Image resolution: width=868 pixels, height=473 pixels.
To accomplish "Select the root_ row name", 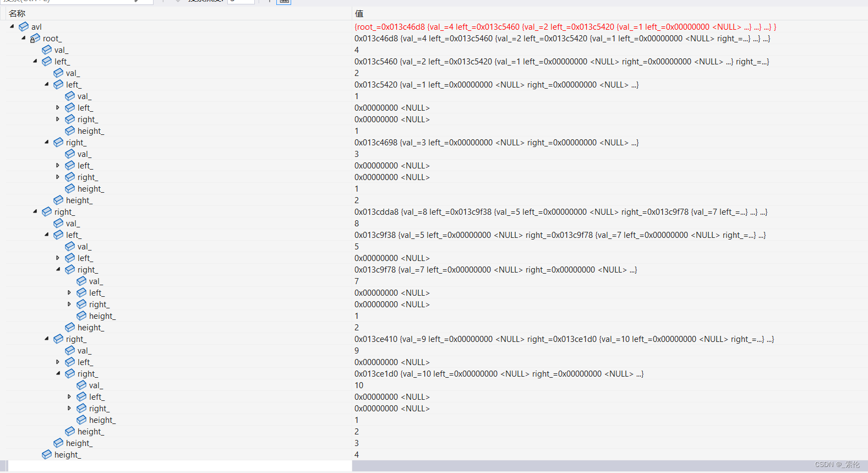I will [52, 39].
